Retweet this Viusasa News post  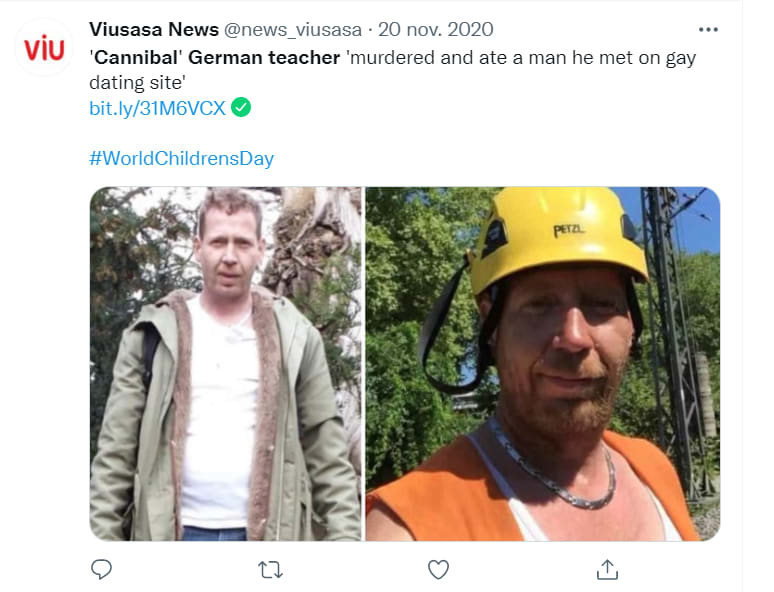point(271,570)
